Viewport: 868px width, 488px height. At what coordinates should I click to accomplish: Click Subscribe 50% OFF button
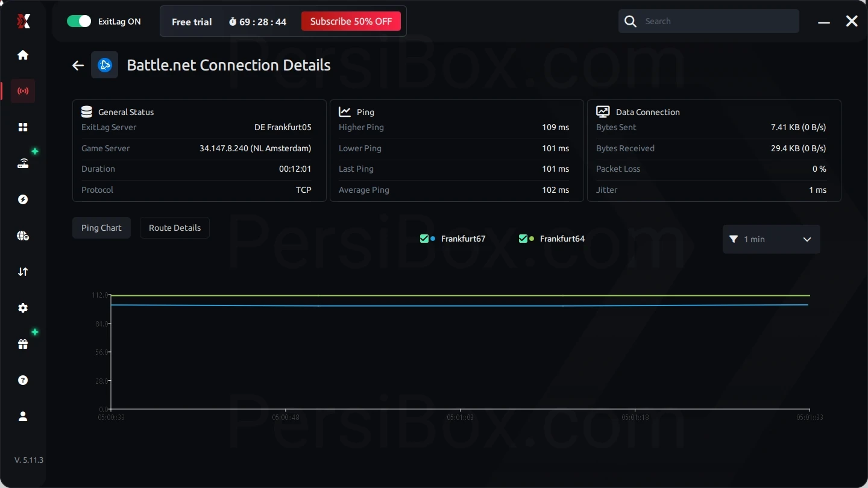tap(351, 22)
